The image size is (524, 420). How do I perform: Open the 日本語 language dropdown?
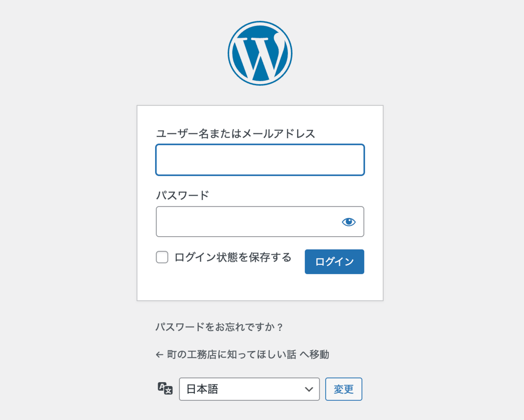click(249, 389)
